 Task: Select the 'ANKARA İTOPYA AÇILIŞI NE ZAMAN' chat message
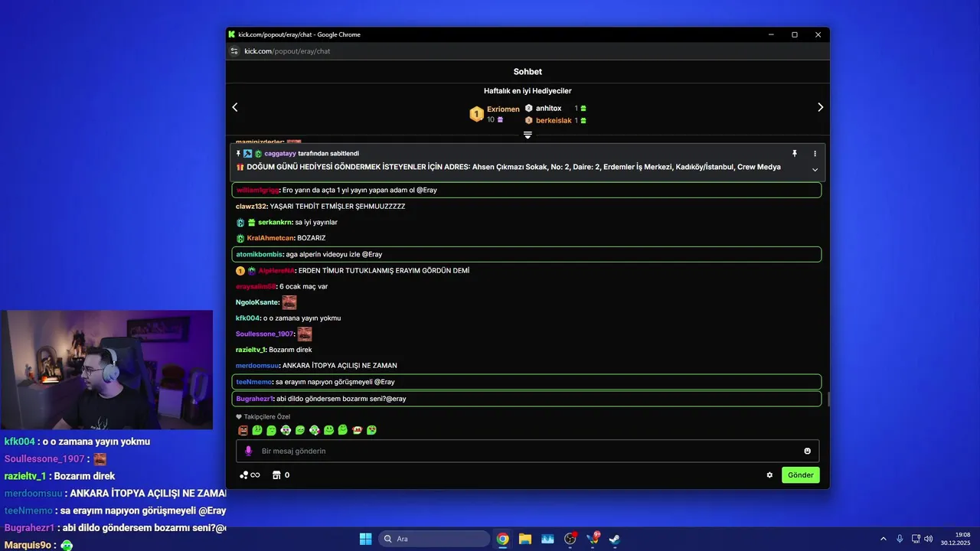(x=340, y=366)
